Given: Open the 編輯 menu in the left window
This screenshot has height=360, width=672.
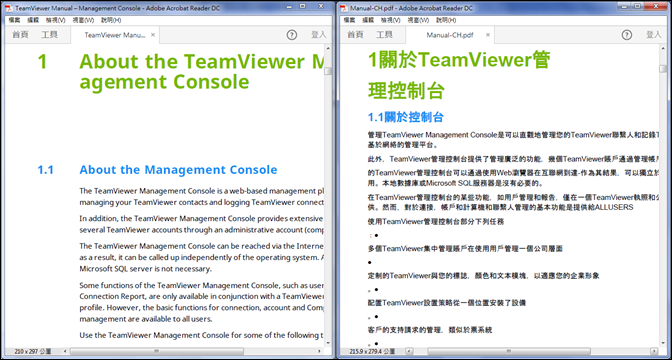Looking at the screenshot, I should pyautogui.click(x=33, y=20).
